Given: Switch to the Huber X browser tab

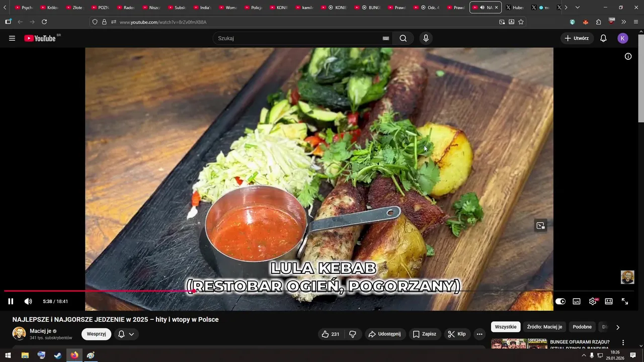Looking at the screenshot, I should tap(515, 8).
